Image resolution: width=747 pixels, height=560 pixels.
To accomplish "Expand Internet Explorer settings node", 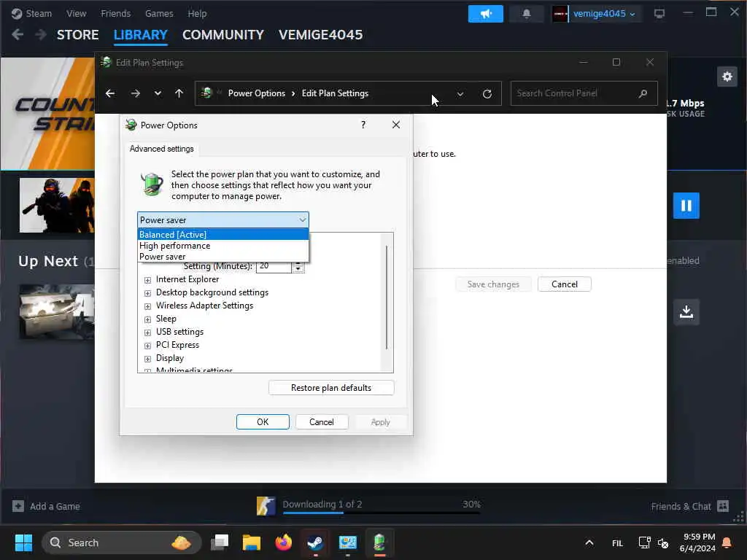I will point(147,280).
